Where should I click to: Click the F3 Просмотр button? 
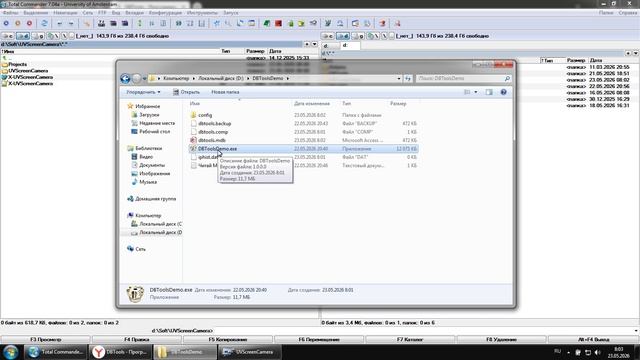45,340
